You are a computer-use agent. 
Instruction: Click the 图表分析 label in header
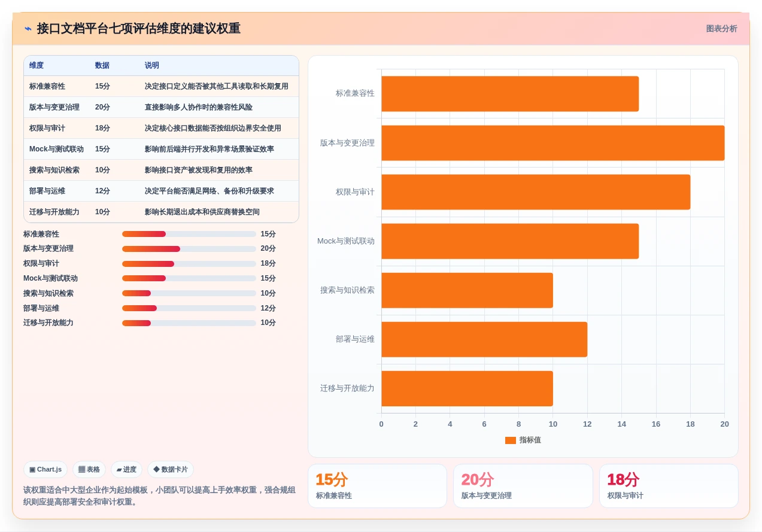coord(721,29)
